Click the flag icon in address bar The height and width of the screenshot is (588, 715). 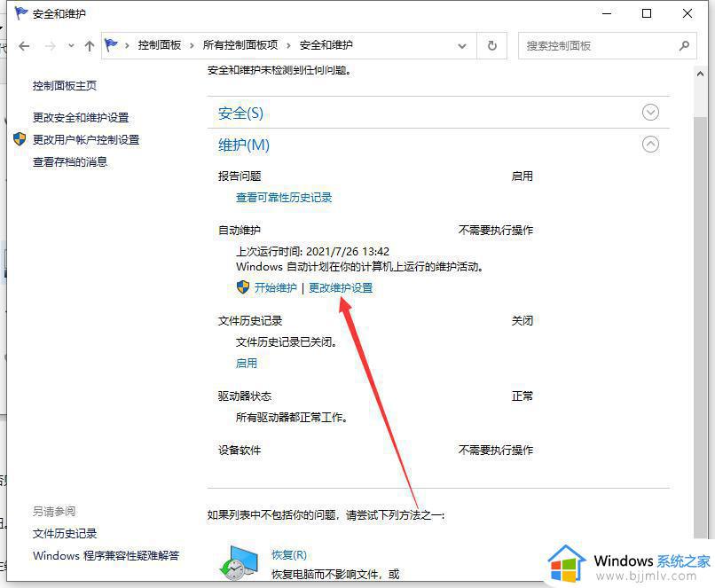pos(111,44)
